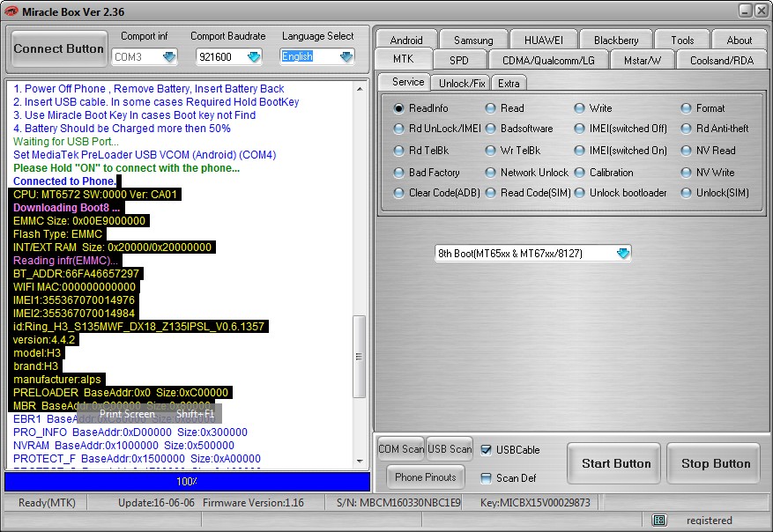Open the Coolsand/RDA tab

click(x=722, y=60)
